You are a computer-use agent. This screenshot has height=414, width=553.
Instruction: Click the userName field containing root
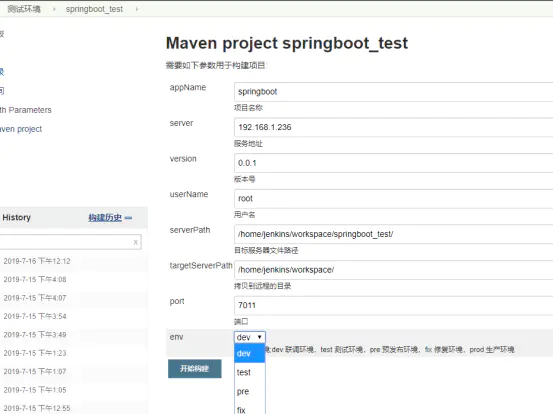pyautogui.click(x=393, y=199)
